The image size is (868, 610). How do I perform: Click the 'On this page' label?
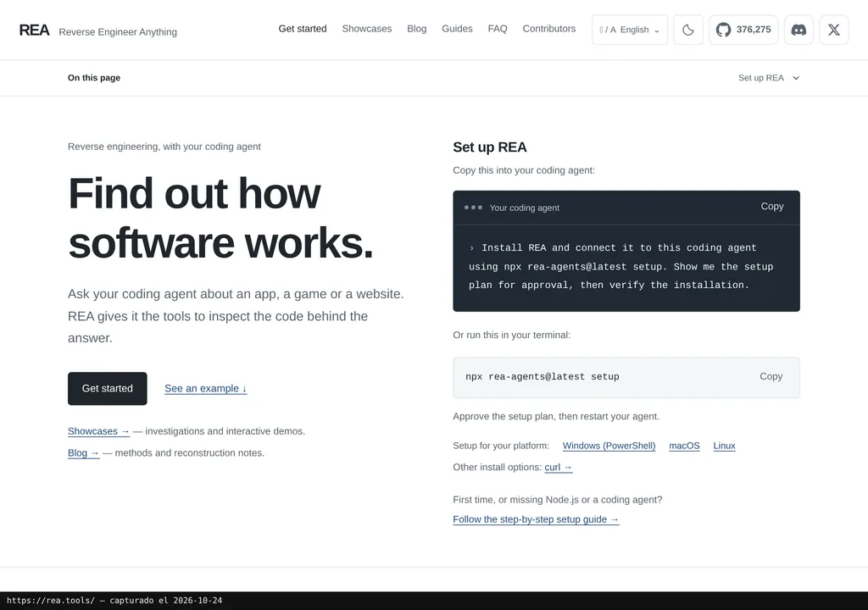pos(94,78)
